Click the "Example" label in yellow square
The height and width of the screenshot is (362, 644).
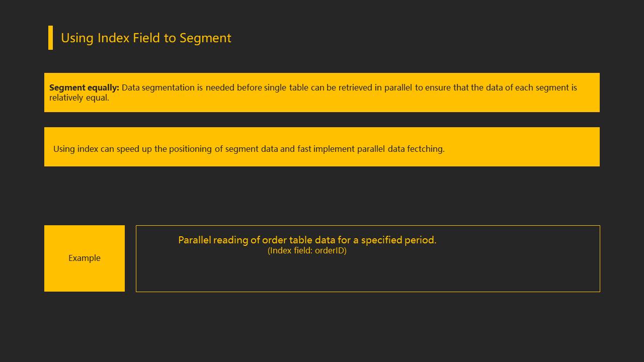tap(85, 258)
